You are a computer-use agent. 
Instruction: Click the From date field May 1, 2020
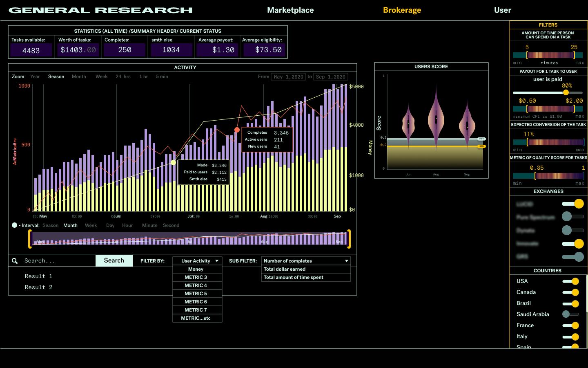[288, 77]
